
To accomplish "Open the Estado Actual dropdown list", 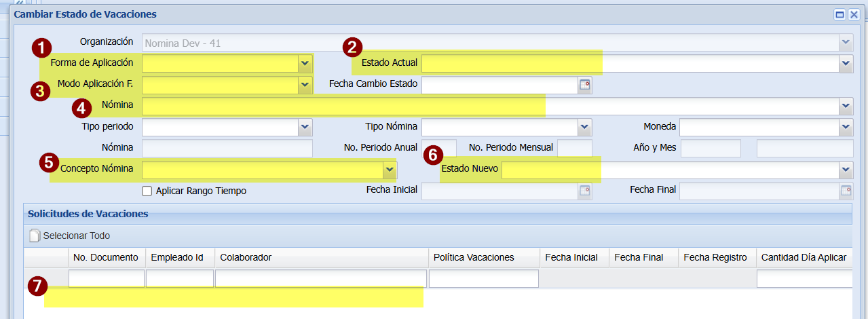I will [846, 64].
